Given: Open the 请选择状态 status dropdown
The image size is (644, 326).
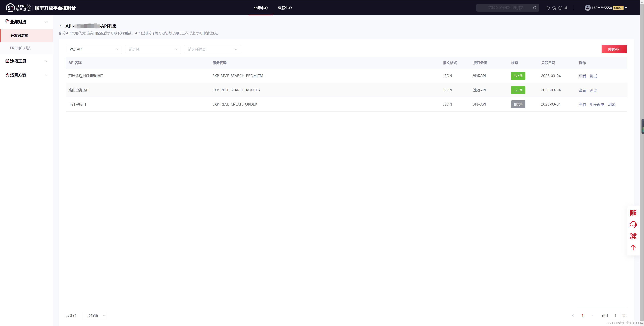Looking at the screenshot, I should [x=212, y=49].
